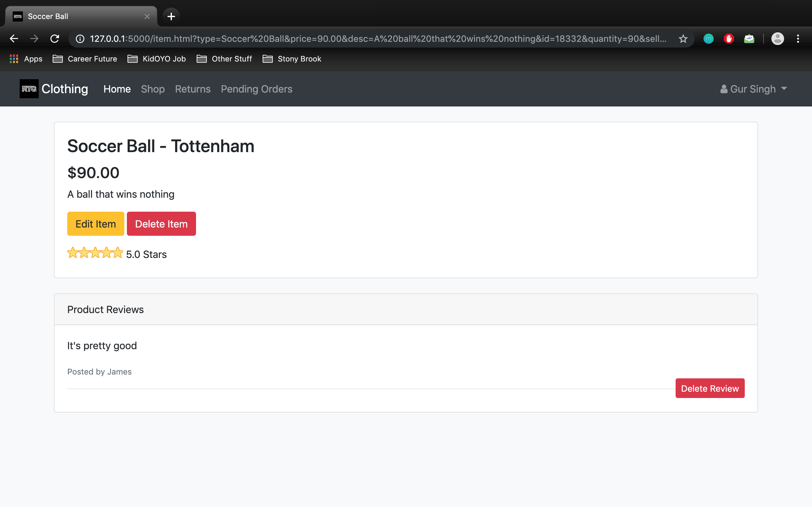
Task: Reload the page with refresh icon
Action: click(x=55, y=39)
